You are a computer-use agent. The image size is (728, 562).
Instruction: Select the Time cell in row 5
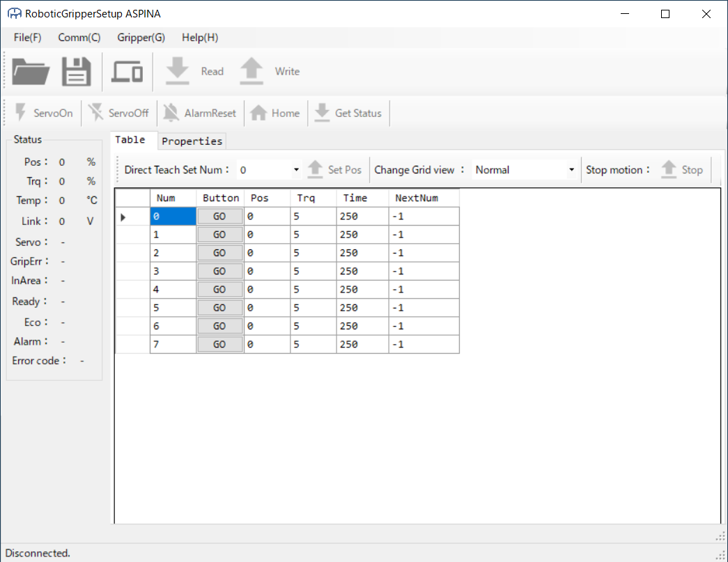pyautogui.click(x=362, y=307)
